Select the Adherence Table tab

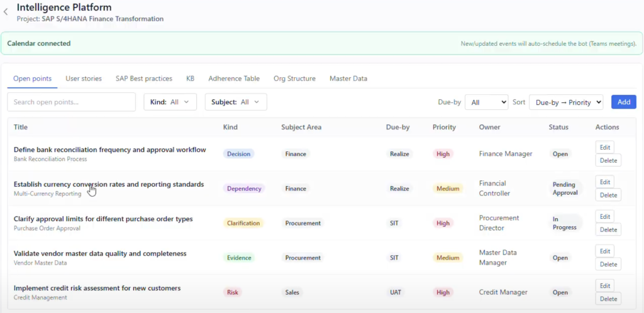point(233,79)
